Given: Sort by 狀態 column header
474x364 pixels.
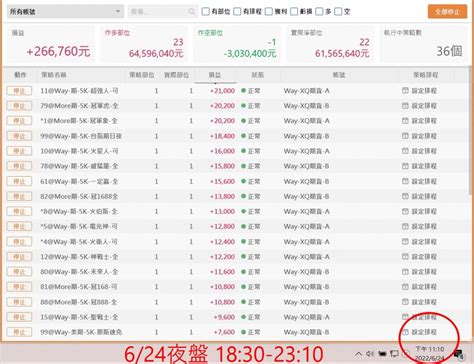Looking at the screenshot, I should (x=257, y=75).
